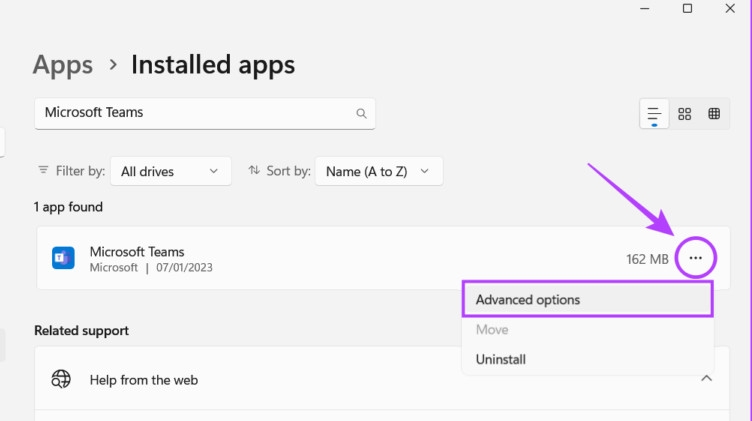The width and height of the screenshot is (752, 421).
Task: Close the Settings window
Action: click(x=730, y=9)
